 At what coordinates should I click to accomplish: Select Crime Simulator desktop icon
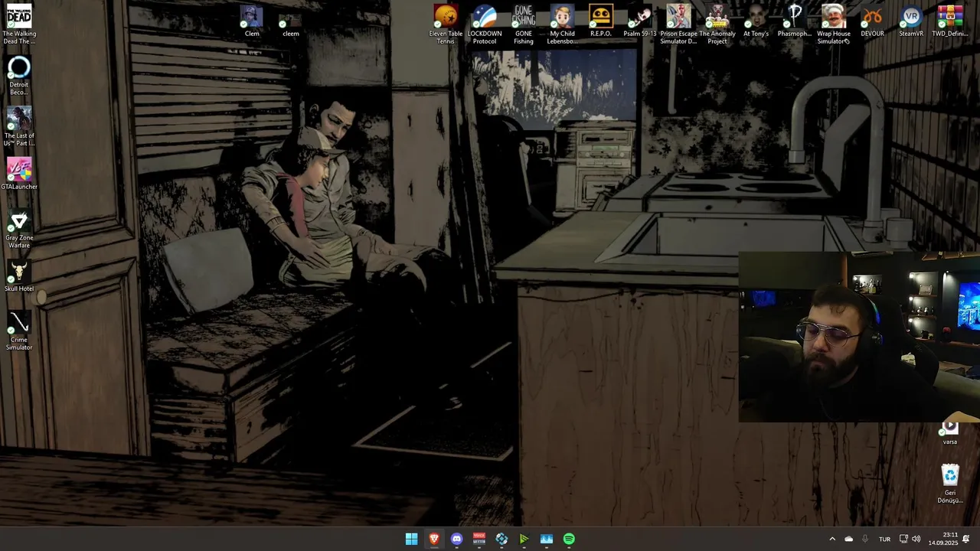[x=19, y=331]
